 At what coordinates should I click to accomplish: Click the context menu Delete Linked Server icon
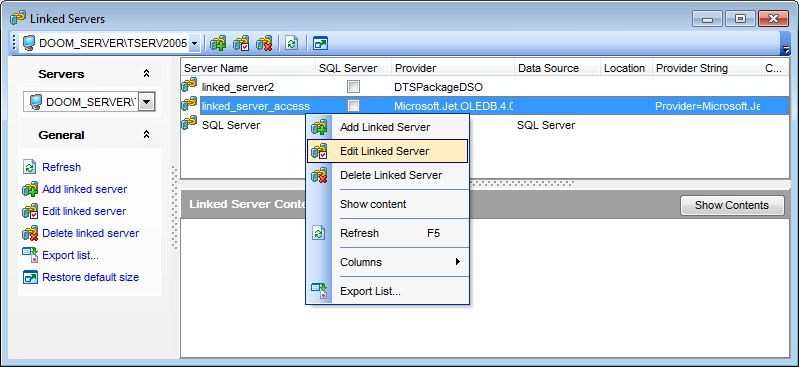319,175
